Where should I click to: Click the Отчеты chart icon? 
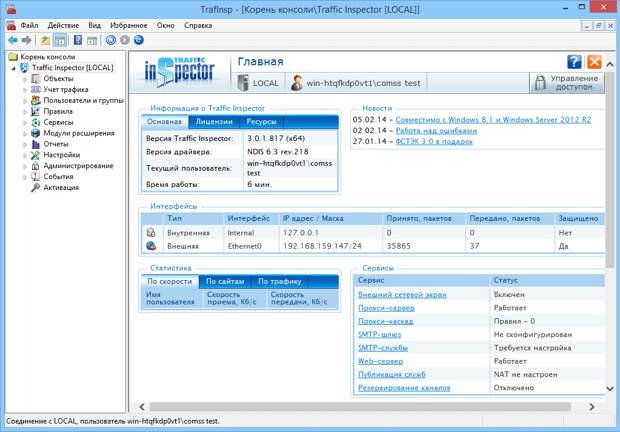[x=36, y=144]
